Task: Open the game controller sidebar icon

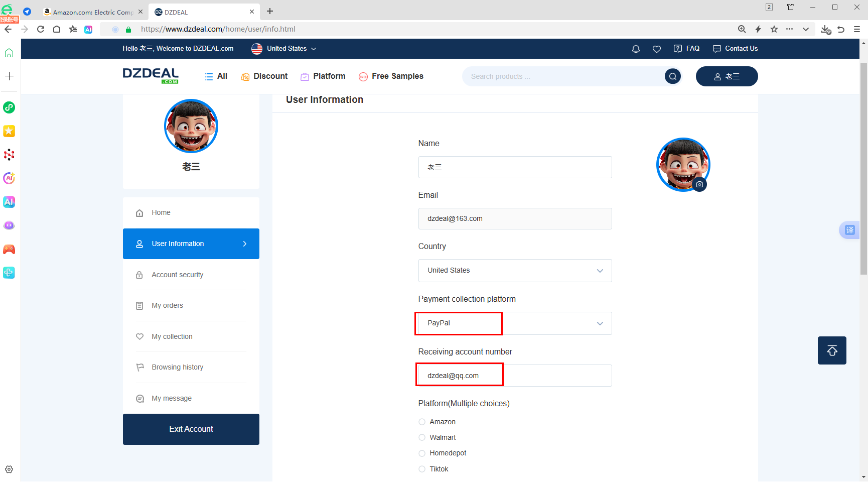Action: (9, 249)
